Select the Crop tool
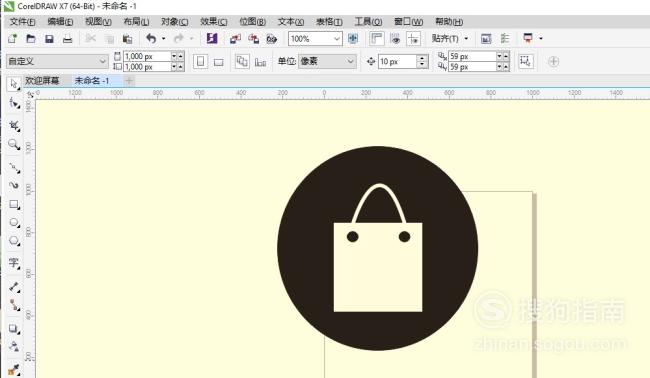Screen dimensions: 650x378 pos(14,126)
